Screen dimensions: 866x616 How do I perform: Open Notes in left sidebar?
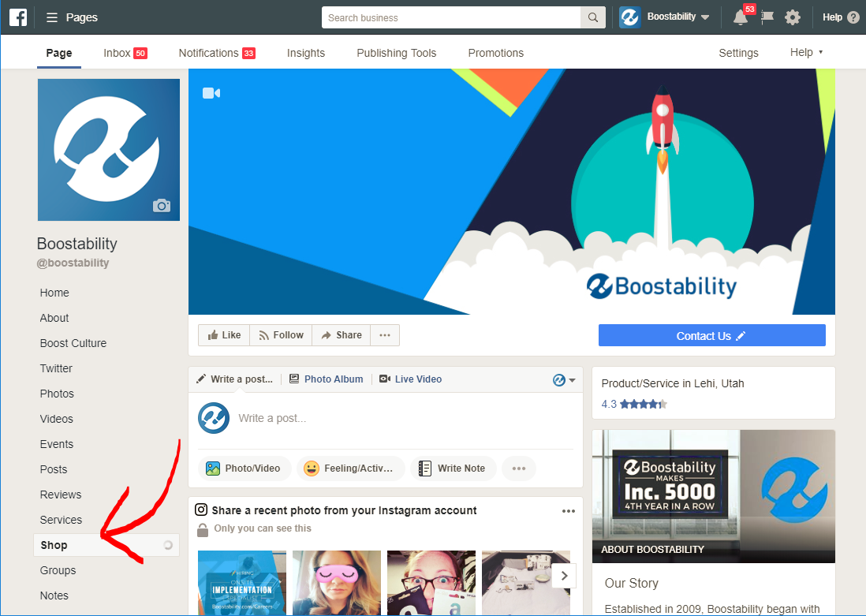[x=54, y=596]
